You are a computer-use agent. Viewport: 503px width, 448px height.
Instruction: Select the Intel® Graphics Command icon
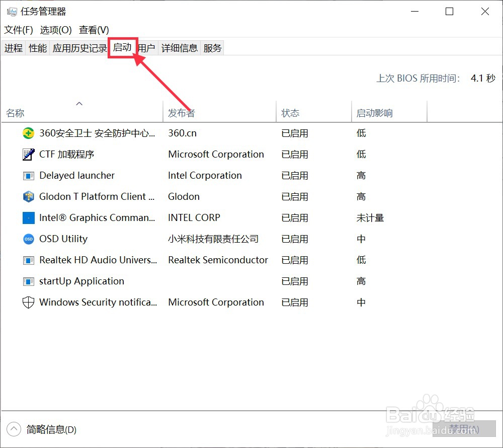click(x=28, y=217)
